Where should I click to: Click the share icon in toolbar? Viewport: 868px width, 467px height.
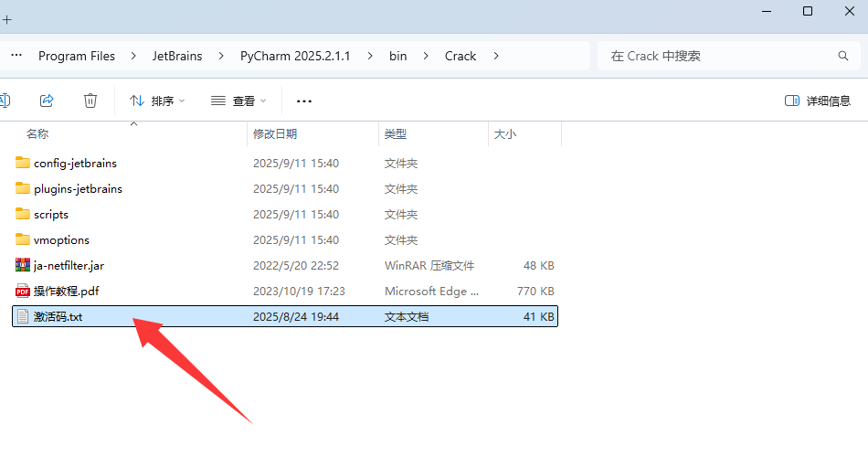pos(47,101)
